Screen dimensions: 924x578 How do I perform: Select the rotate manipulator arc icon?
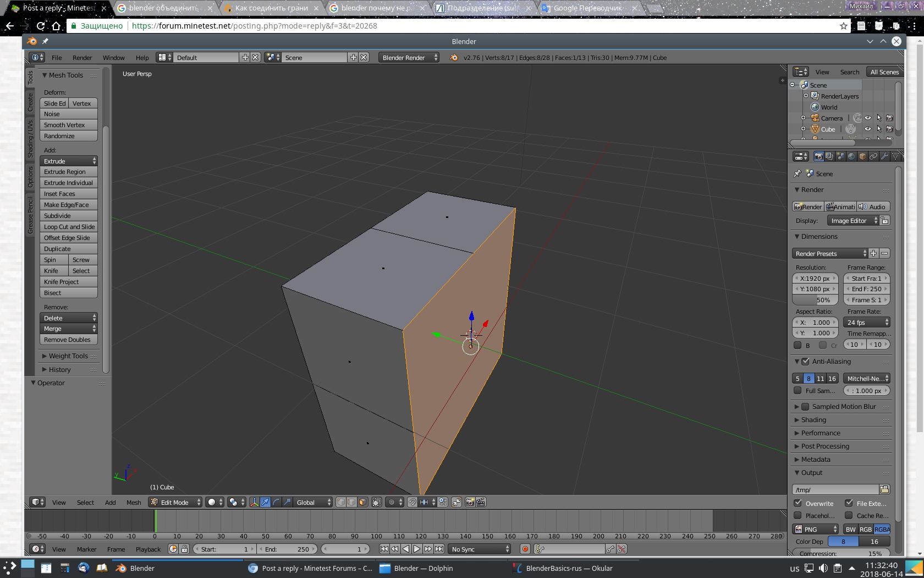click(x=276, y=502)
